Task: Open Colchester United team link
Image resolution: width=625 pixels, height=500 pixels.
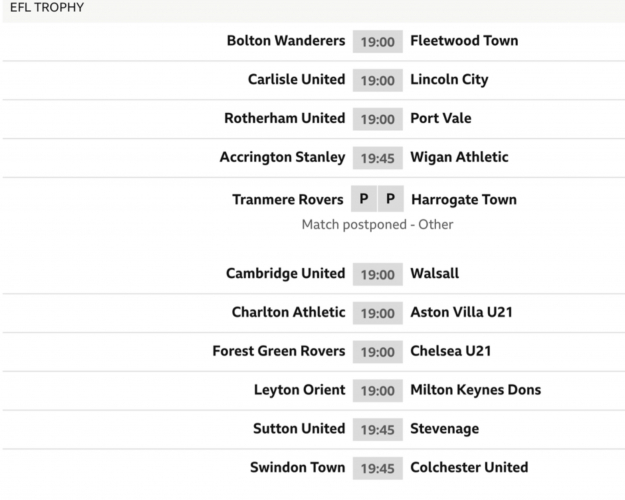Action: (469, 467)
